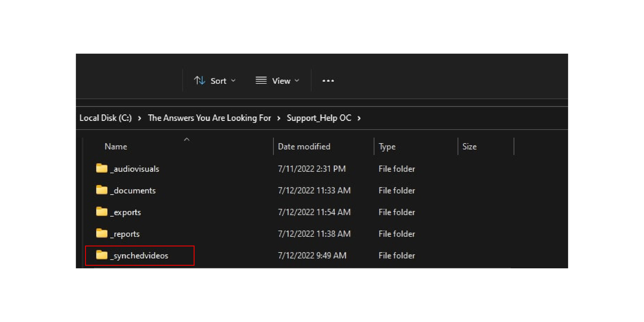Viewport: 644px width, 322px height.
Task: Expand chevron after Local Disk (C:)
Action: [139, 118]
